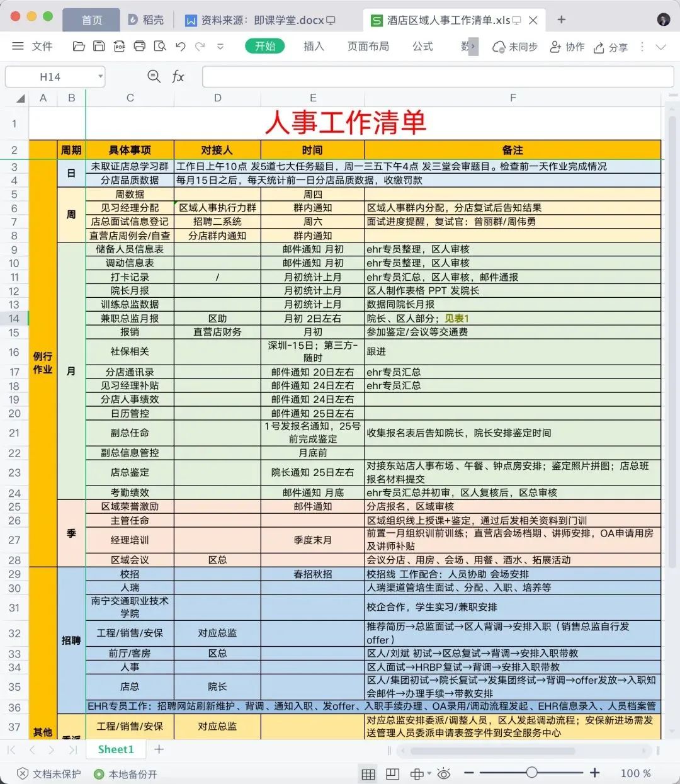The height and width of the screenshot is (784, 680).
Task: Click the Save disk icon
Action: pyautogui.click(x=99, y=46)
